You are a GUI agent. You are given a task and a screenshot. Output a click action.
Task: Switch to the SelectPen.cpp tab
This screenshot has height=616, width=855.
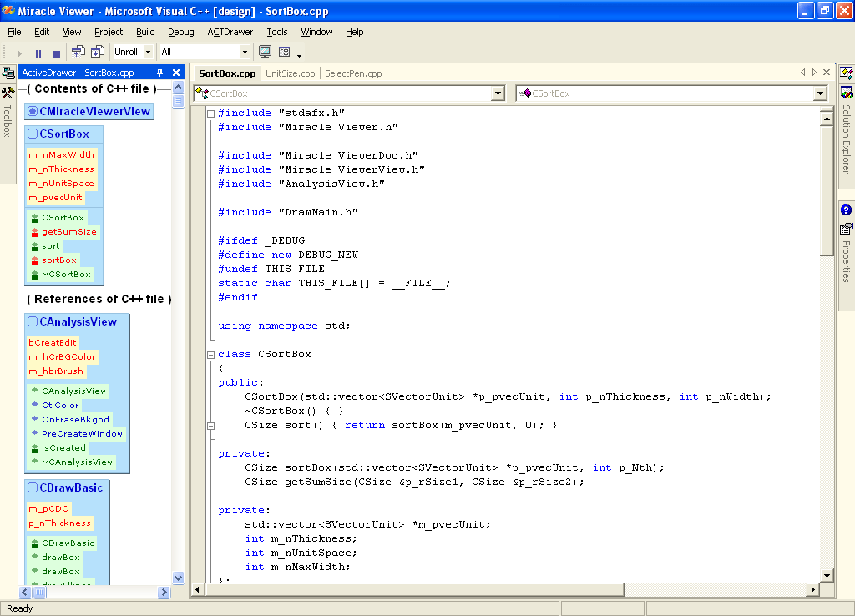(x=353, y=73)
